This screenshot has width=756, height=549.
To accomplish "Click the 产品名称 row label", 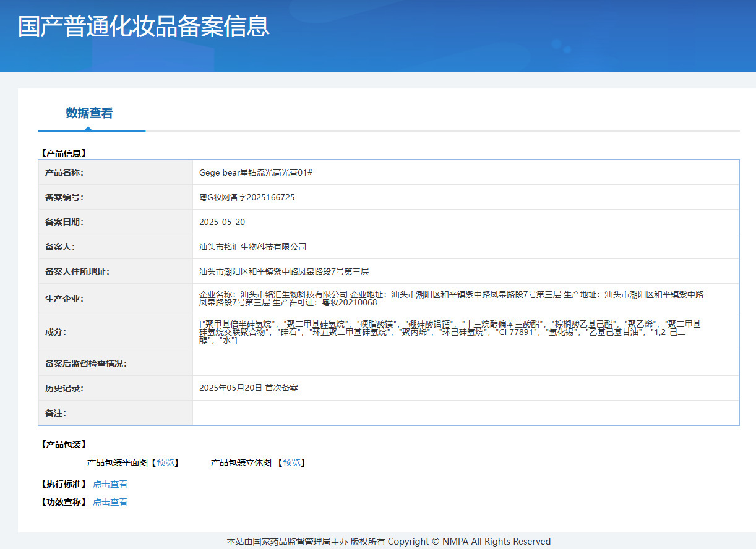I will point(64,172).
